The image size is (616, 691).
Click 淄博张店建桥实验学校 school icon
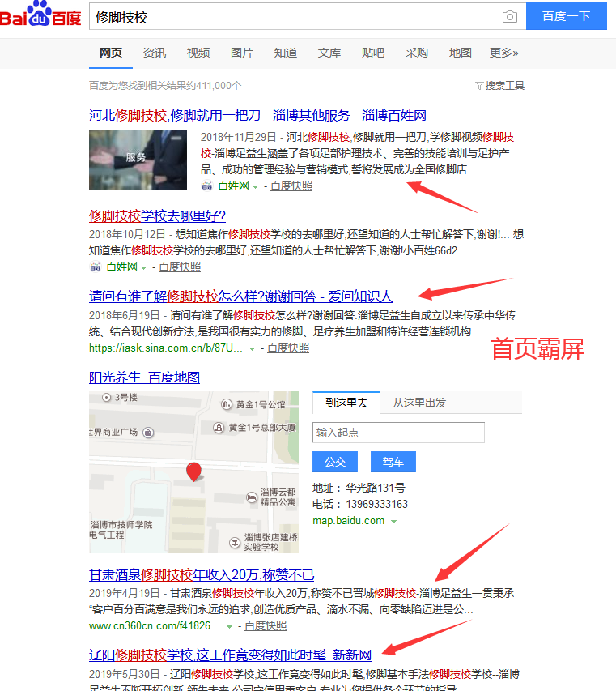coord(235,542)
